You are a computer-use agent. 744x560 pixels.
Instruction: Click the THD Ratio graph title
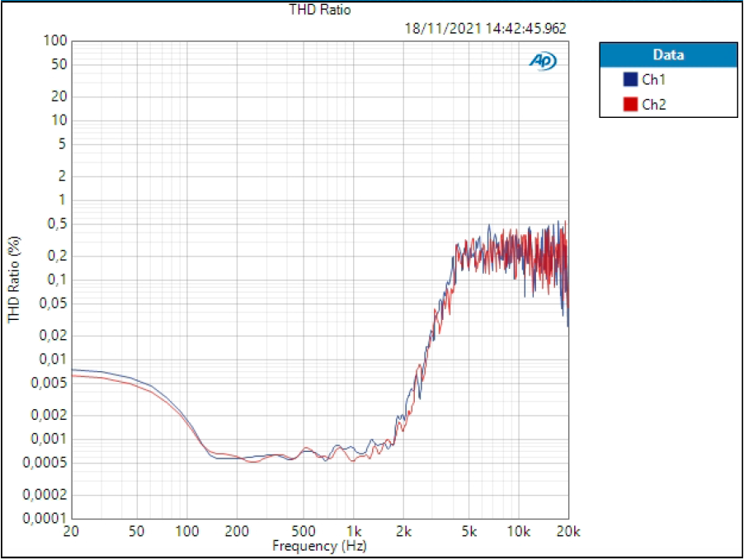(x=320, y=10)
